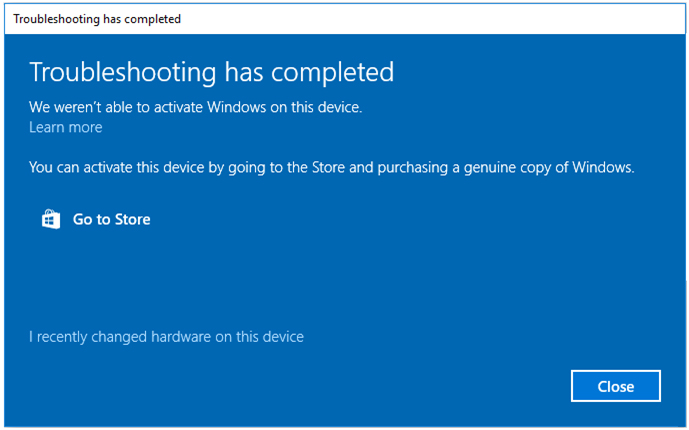Click the word "Store" in the Go to Store button
This screenshot has height=430, width=689.
point(132,219)
